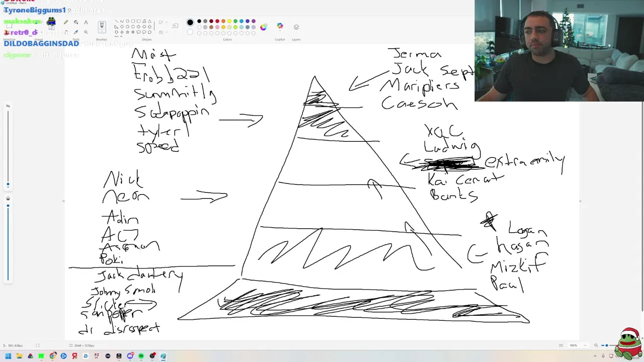Switch to OBS in the taskbar

coord(152,356)
